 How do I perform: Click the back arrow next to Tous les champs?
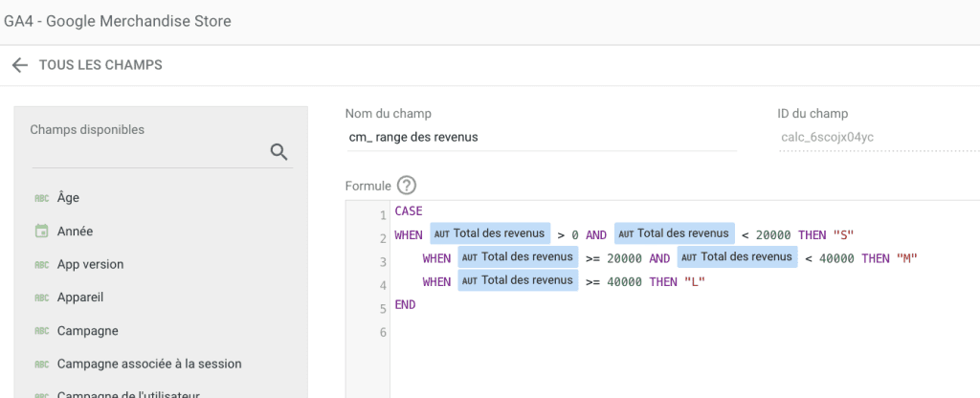point(20,65)
